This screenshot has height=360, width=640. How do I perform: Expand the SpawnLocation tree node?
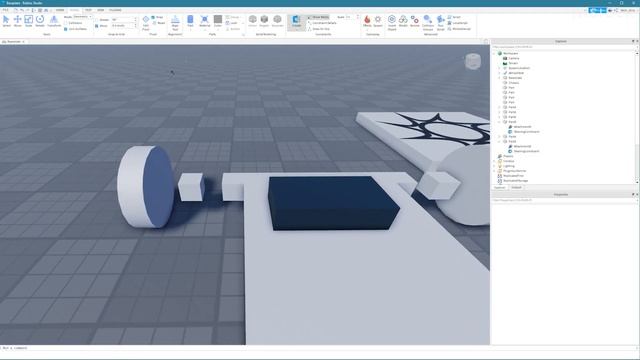(500, 68)
